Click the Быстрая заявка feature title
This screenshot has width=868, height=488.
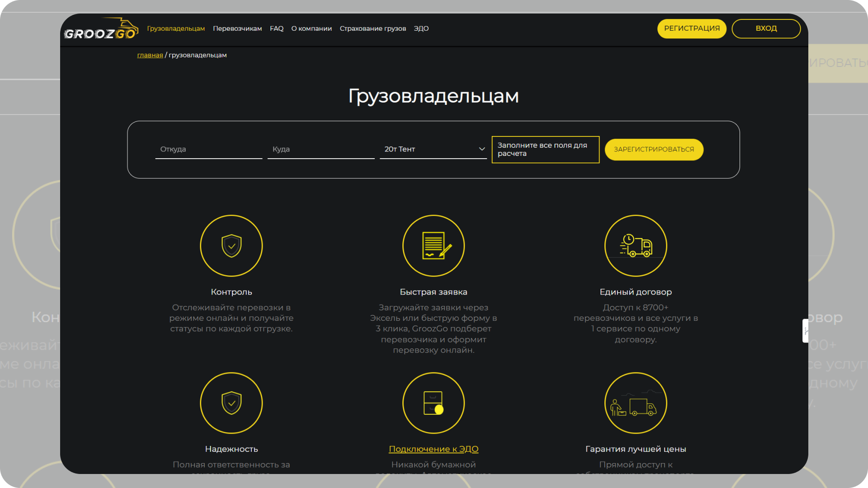434,292
